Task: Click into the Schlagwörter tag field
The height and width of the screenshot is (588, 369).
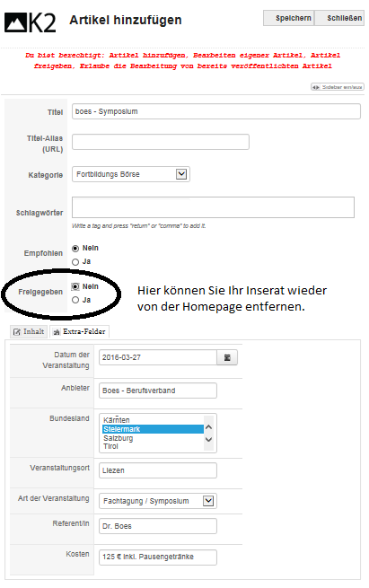Action: (213, 207)
